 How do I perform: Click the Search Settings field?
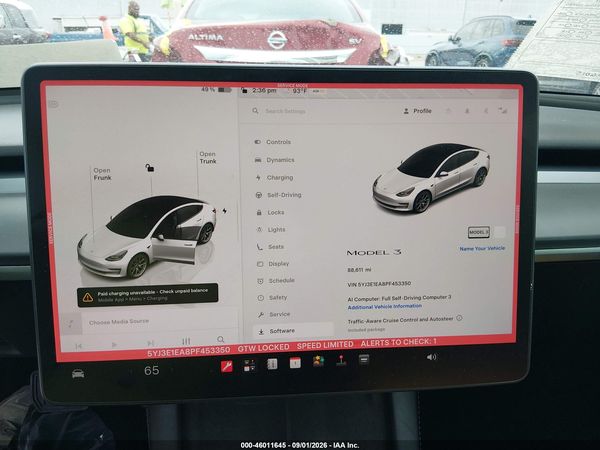[285, 111]
